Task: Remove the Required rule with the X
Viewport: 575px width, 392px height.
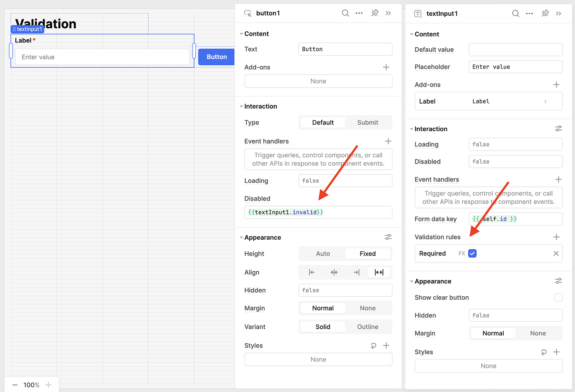Action: [x=556, y=253]
